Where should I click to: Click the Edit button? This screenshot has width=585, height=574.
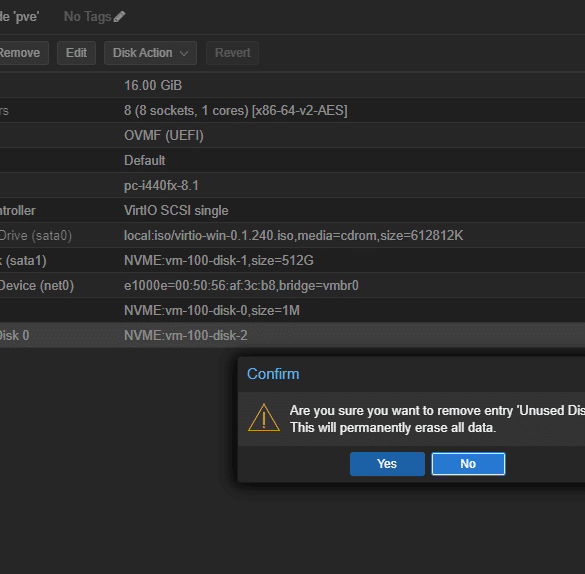76,53
